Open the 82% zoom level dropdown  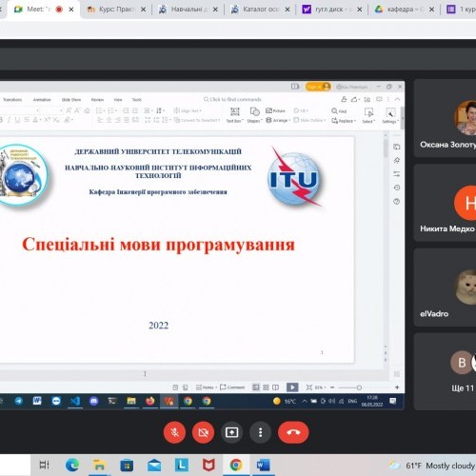tap(321, 387)
